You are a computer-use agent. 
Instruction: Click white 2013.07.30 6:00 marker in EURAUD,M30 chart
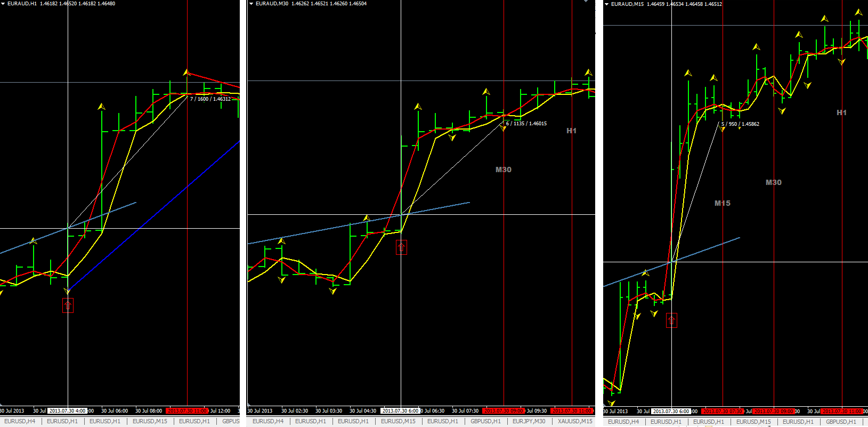point(401,411)
